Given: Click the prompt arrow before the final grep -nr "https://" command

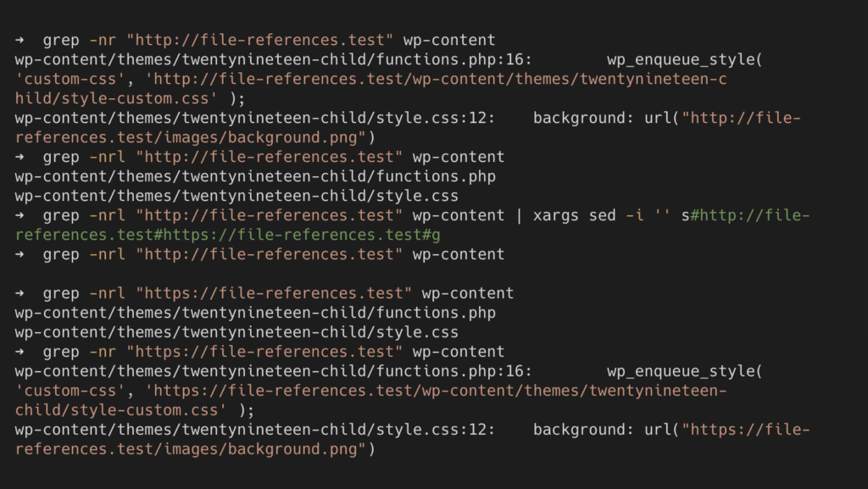Looking at the screenshot, I should pyautogui.click(x=20, y=352).
